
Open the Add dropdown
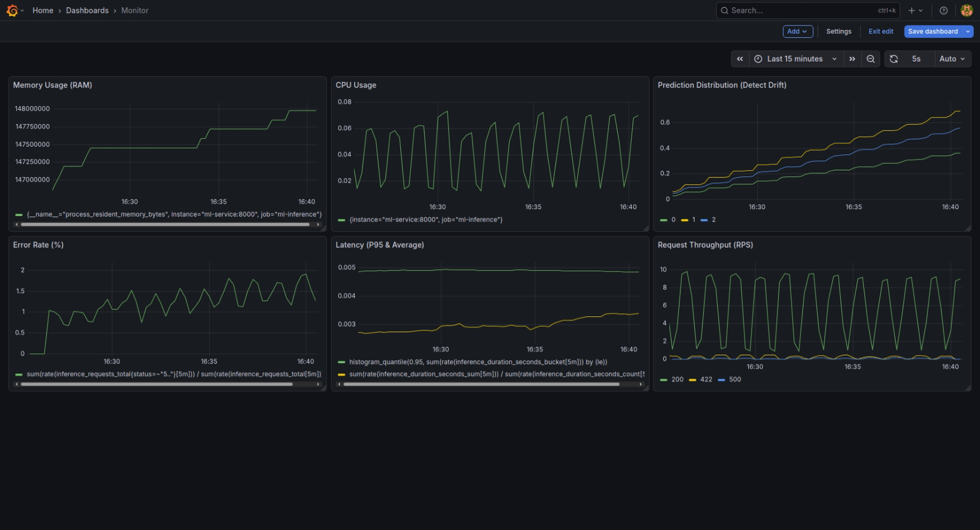[798, 32]
